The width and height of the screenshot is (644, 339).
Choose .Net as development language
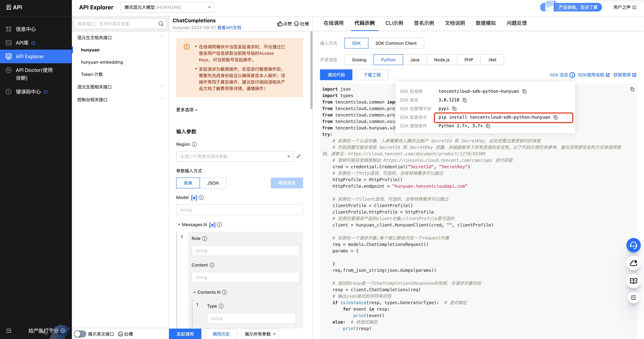(492, 60)
